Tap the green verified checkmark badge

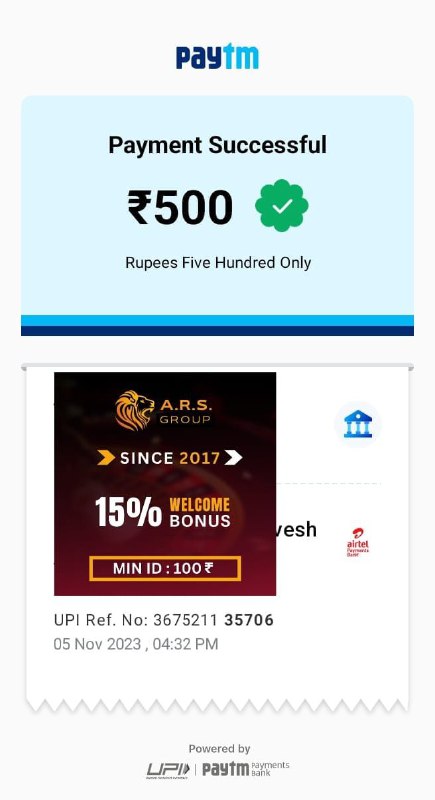[x=282, y=206]
